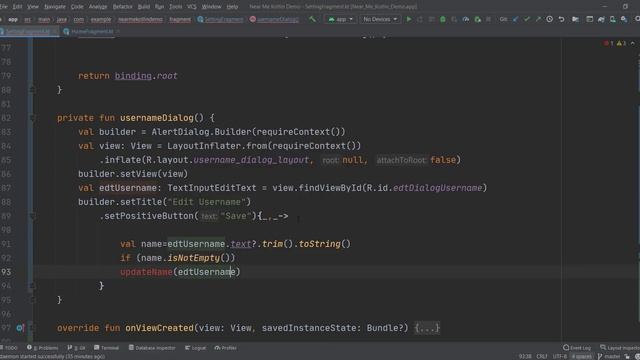Open the Tools menu
Screen dimensions: 640x360
click(176, 7)
